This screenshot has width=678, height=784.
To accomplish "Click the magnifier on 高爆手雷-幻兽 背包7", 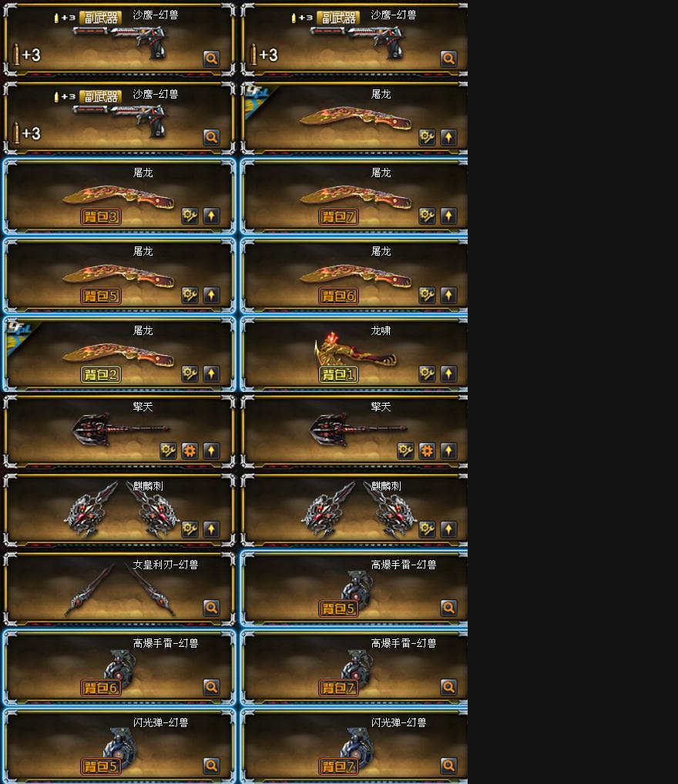I will [x=448, y=687].
